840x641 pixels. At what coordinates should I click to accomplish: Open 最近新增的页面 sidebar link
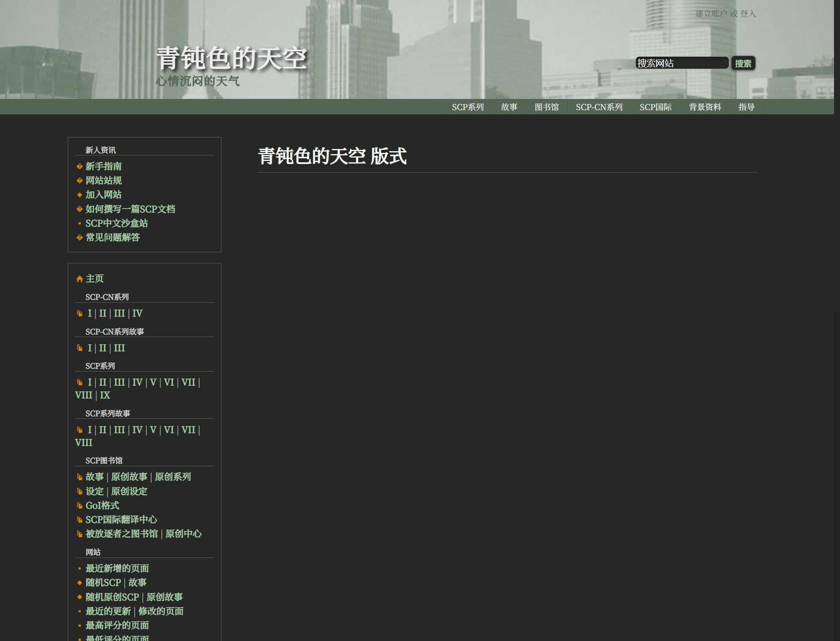coord(117,569)
